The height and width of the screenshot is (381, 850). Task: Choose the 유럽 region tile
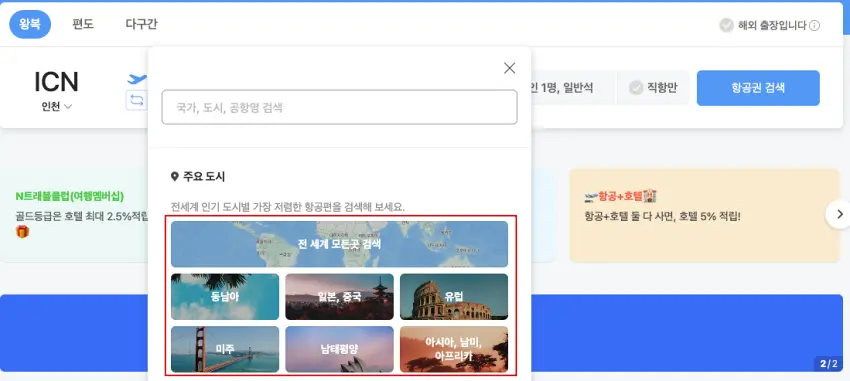coord(454,296)
